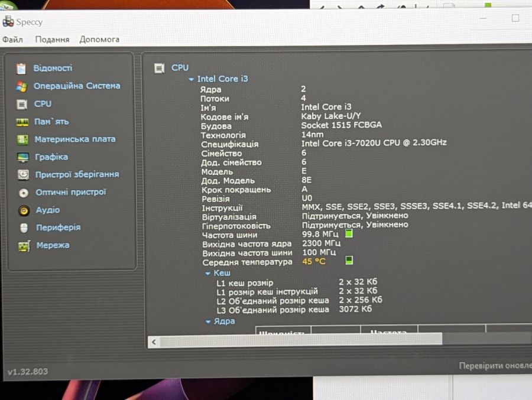The image size is (532, 400).
Task: Click the Speccy app icon in the title bar
Action: point(8,21)
